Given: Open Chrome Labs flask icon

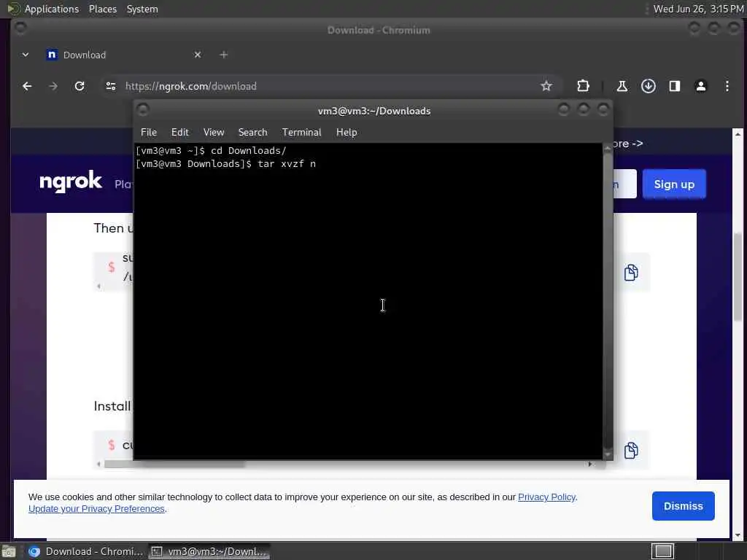Looking at the screenshot, I should 622,86.
